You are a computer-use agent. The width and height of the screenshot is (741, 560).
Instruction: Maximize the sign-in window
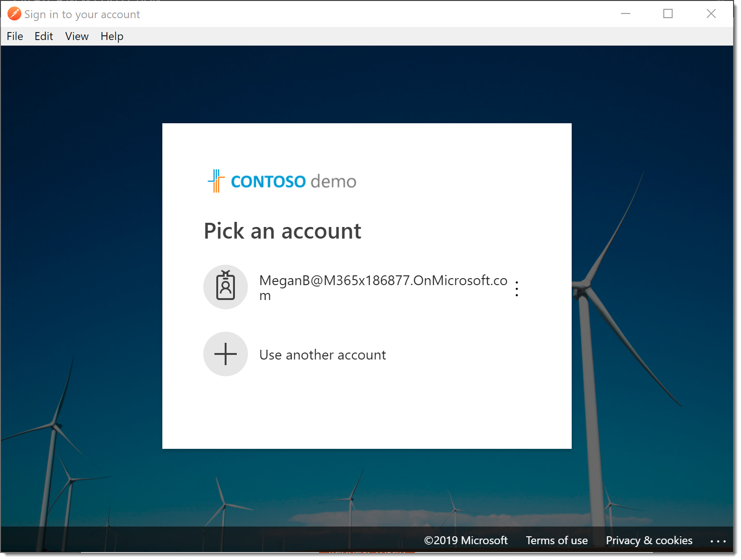(668, 14)
